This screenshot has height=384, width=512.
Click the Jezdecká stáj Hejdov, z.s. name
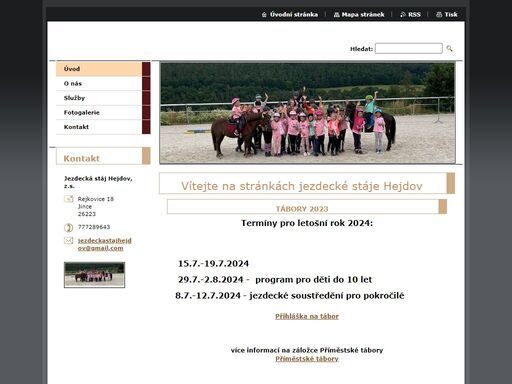point(98,182)
